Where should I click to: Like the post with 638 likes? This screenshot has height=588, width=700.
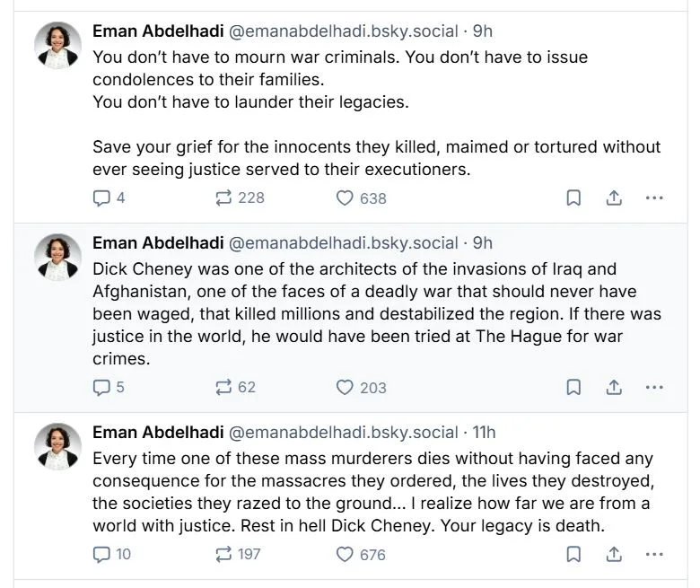coord(345,197)
